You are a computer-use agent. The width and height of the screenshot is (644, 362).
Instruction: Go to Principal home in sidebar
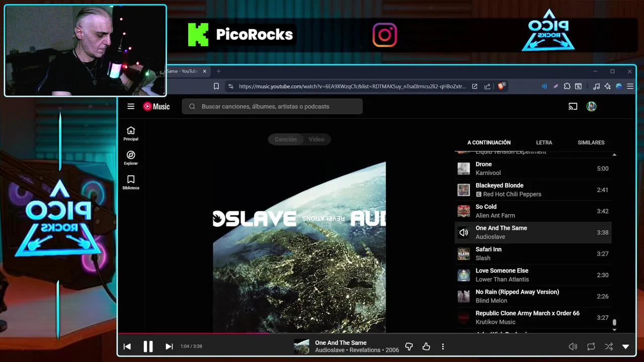tap(131, 133)
